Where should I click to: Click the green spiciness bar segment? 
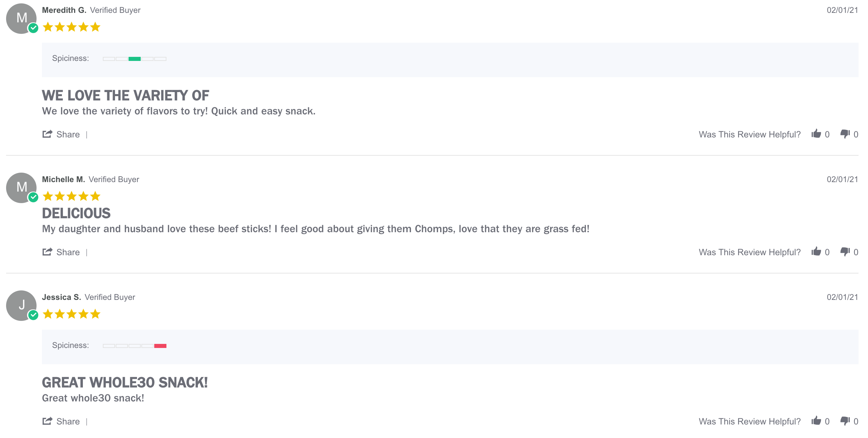(x=135, y=59)
